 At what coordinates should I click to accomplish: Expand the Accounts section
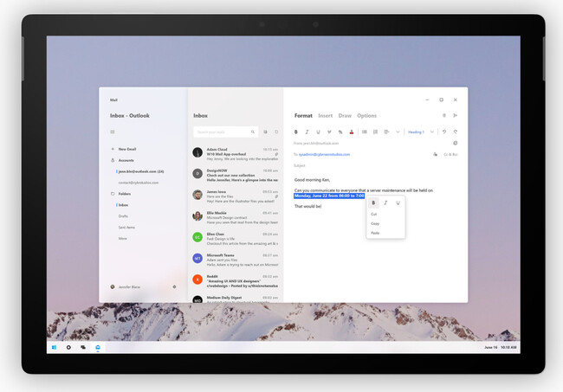pos(126,160)
